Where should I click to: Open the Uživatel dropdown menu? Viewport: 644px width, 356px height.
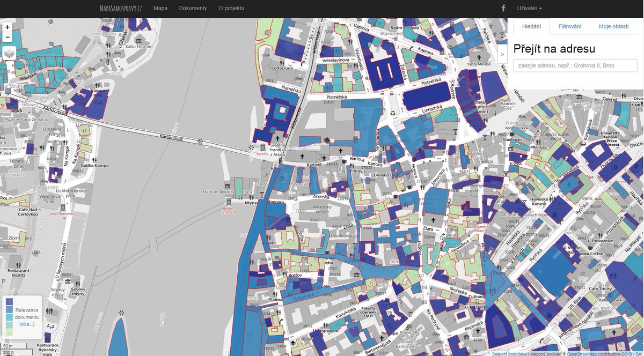point(529,8)
